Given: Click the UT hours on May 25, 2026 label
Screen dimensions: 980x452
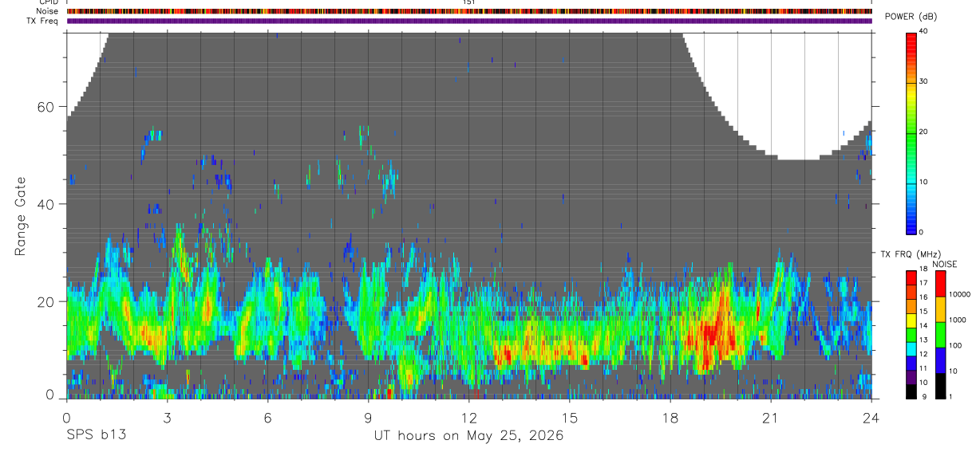Looking at the screenshot, I should (468, 436).
